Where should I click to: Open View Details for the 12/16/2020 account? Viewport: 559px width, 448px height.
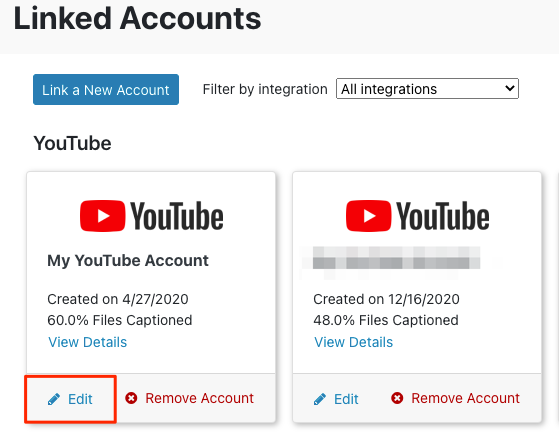click(354, 342)
